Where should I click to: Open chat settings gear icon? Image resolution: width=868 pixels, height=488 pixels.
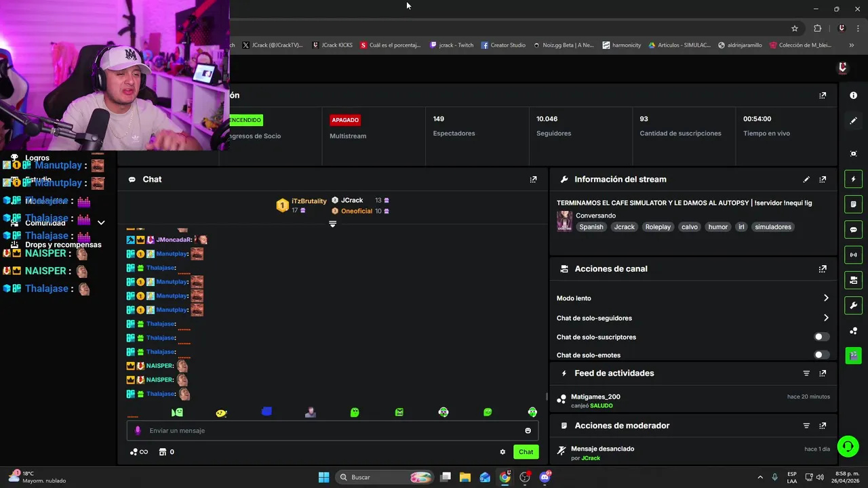tap(502, 452)
